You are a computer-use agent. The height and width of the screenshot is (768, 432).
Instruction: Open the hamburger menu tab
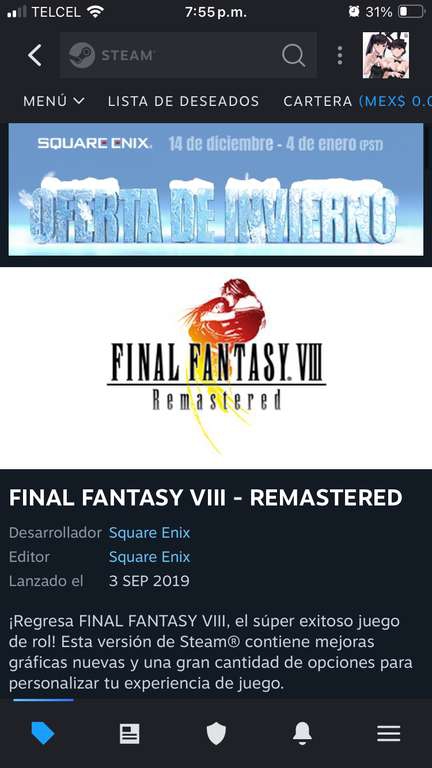[x=389, y=734]
